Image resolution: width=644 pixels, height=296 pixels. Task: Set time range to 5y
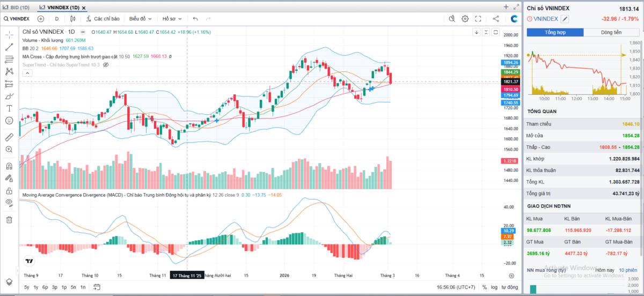tap(27, 287)
